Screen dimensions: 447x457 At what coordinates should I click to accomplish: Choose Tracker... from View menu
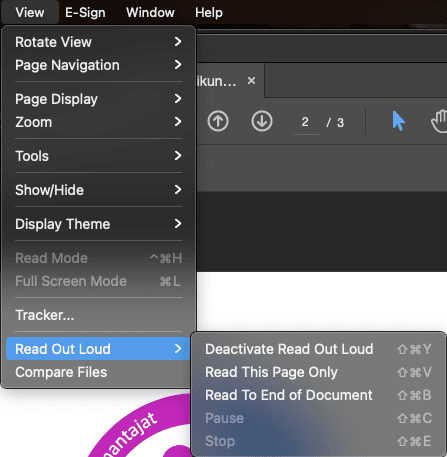(98, 315)
